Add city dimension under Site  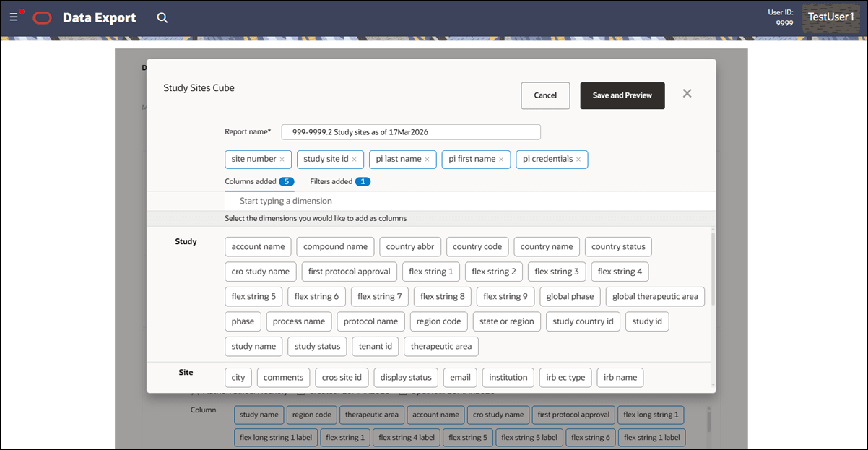click(x=238, y=377)
